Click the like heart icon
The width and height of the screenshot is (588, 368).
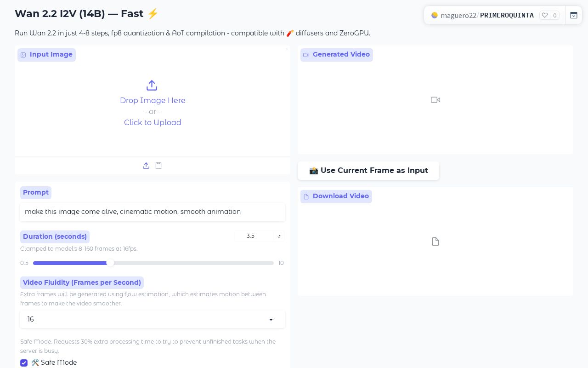545,15
